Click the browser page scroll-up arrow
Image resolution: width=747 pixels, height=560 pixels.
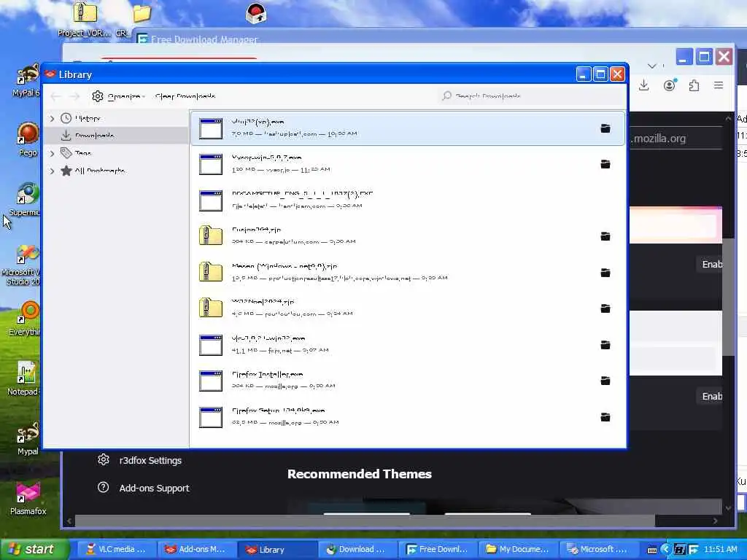pos(728,118)
